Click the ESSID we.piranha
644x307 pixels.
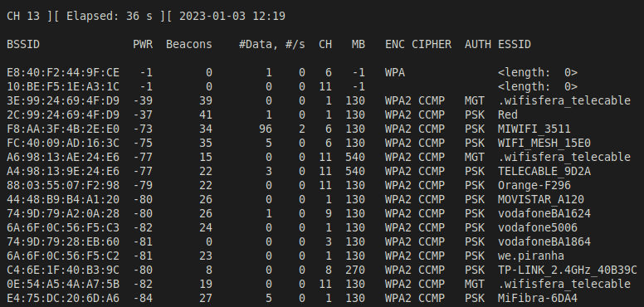(531, 256)
